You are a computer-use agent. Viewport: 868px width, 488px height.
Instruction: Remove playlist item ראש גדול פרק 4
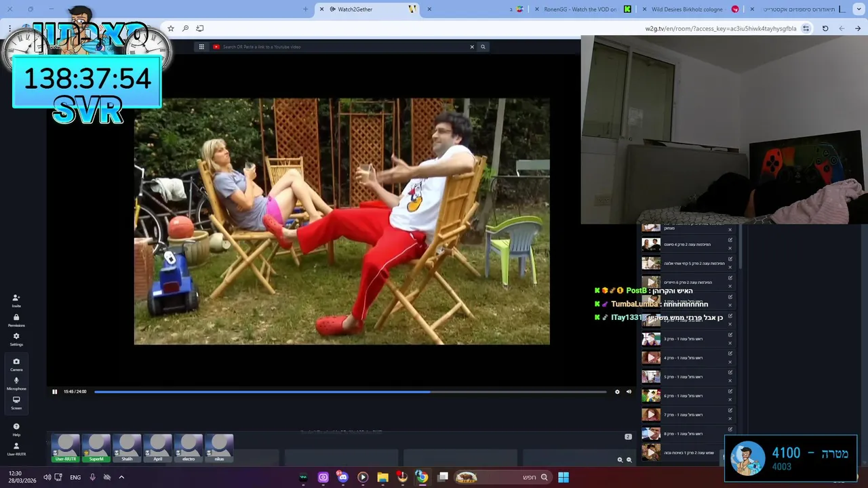point(730,362)
